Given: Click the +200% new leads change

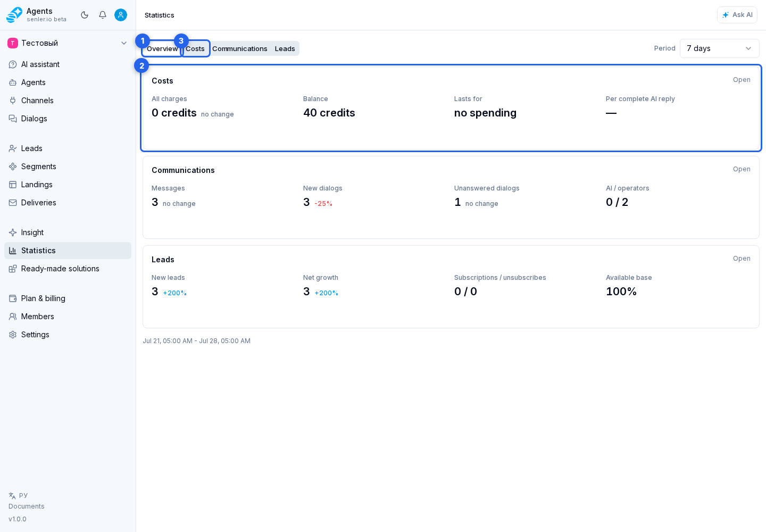Looking at the screenshot, I should pos(174,293).
